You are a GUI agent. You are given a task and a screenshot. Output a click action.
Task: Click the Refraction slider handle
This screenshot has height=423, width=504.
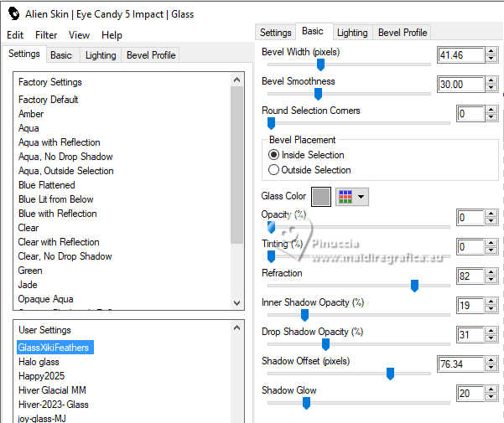point(414,286)
